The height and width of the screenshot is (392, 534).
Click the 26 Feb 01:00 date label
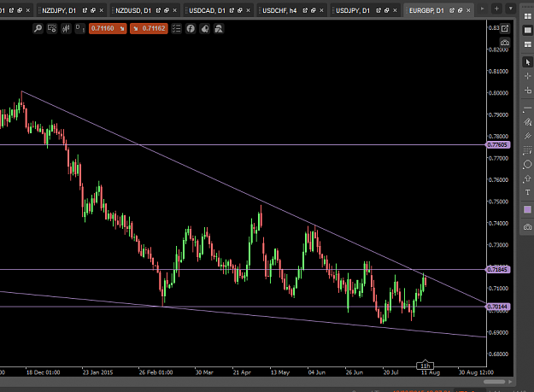(x=156, y=372)
